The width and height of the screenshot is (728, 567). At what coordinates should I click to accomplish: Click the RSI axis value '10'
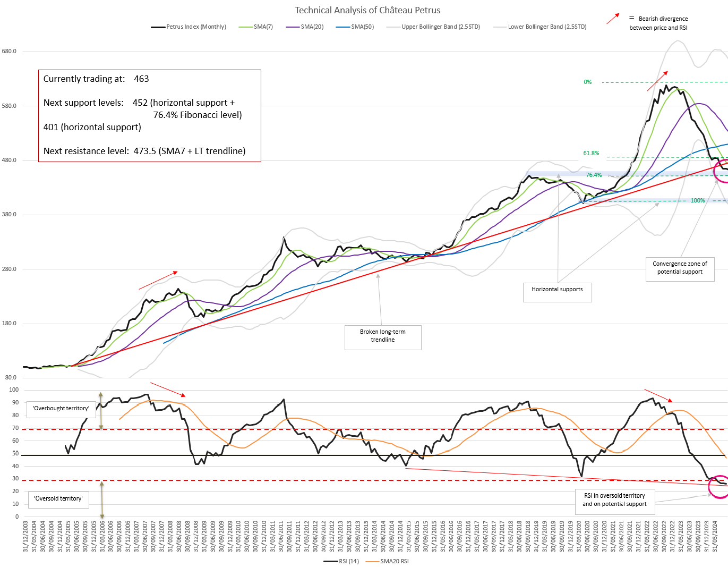pyautogui.click(x=15, y=504)
